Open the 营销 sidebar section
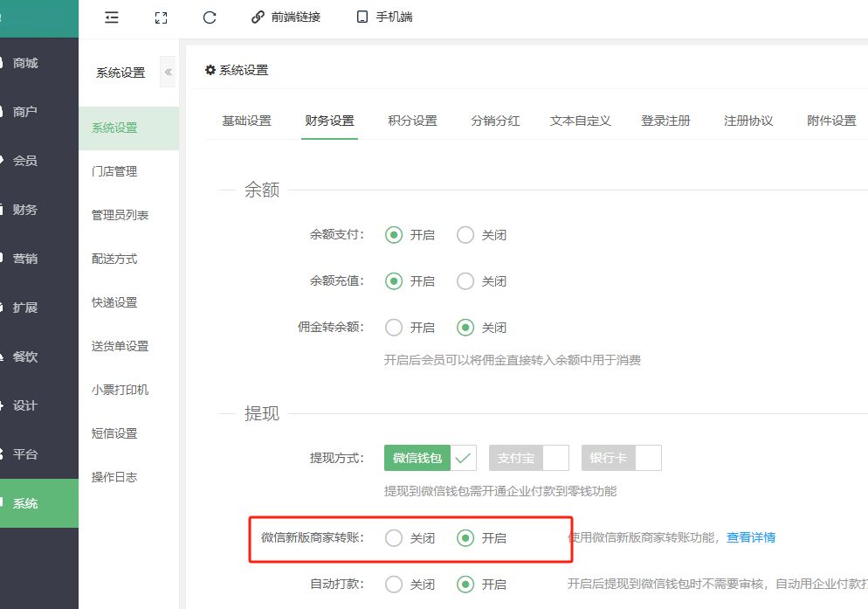Image resolution: width=868 pixels, height=609 pixels. pyautogui.click(x=24, y=259)
